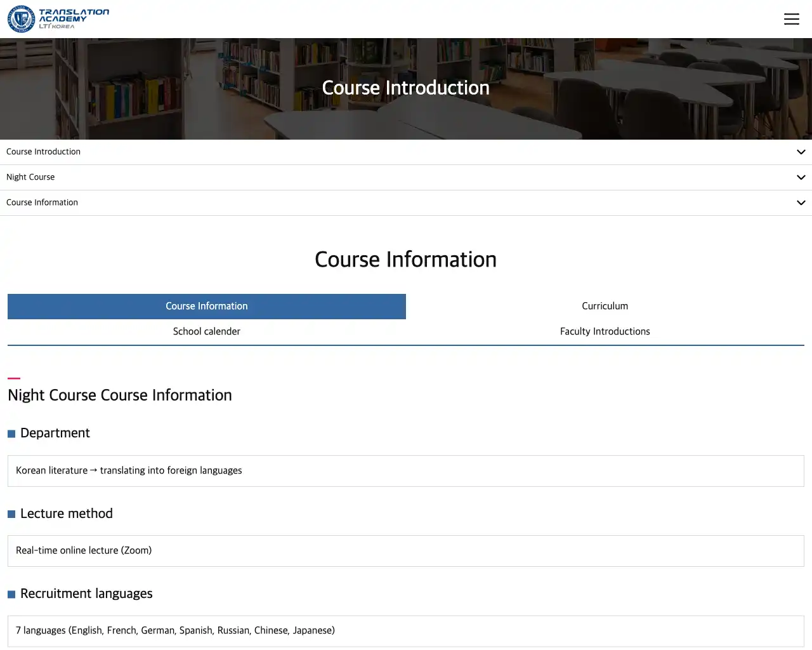Click the Translation Academy LTI Korea wordmark
The image size is (812, 650).
point(74,19)
